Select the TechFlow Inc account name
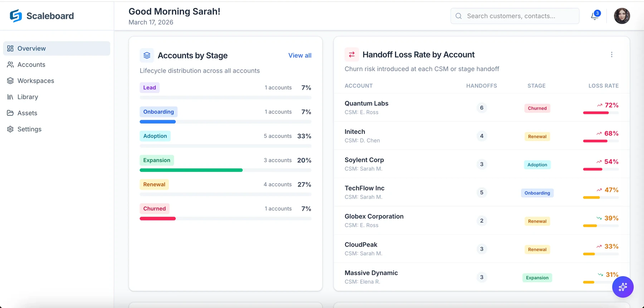This screenshot has width=644, height=308. point(364,188)
